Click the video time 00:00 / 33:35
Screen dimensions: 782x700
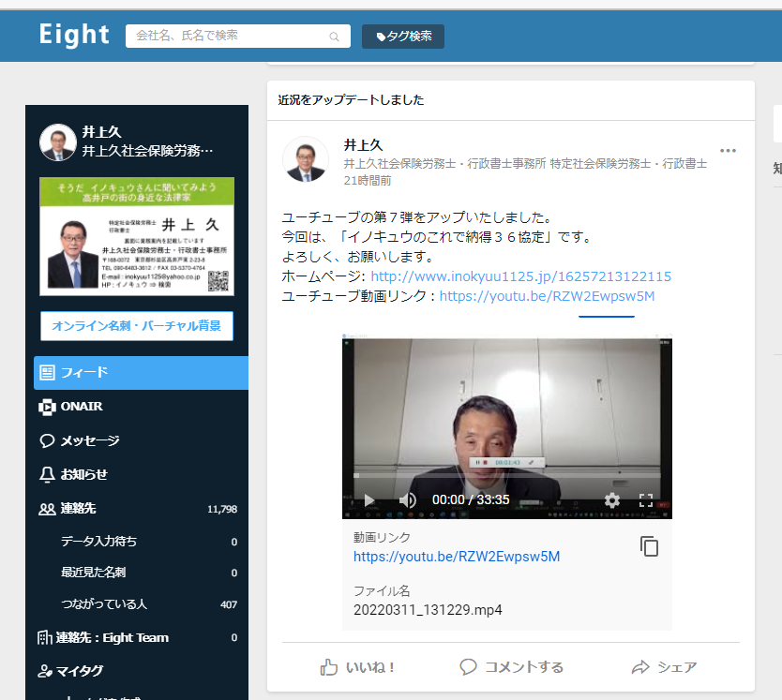click(x=471, y=499)
